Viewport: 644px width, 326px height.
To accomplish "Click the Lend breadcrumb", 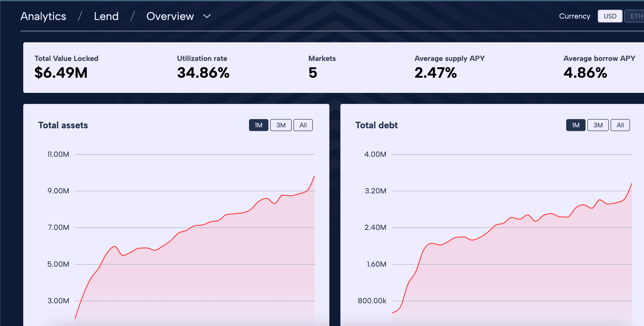I will [x=106, y=16].
